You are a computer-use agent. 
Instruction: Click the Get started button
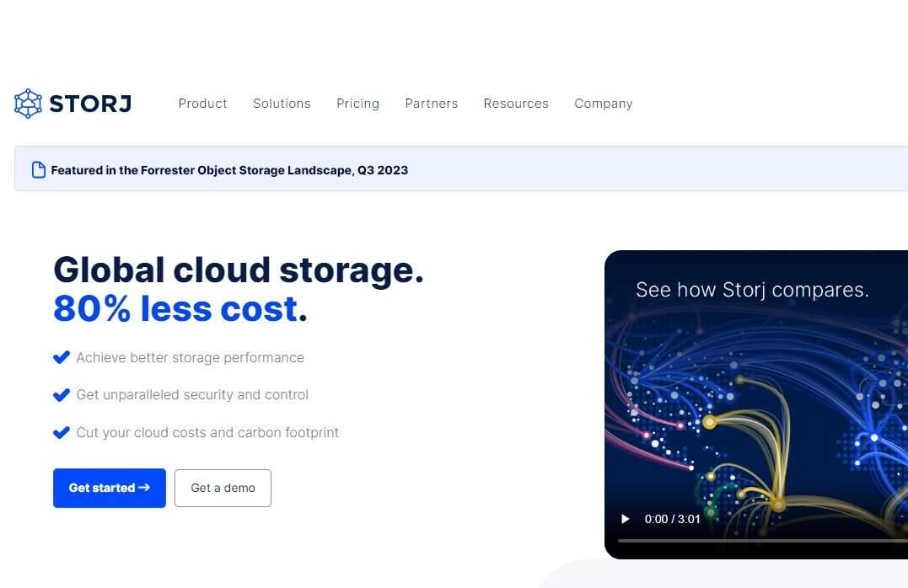[x=109, y=488]
